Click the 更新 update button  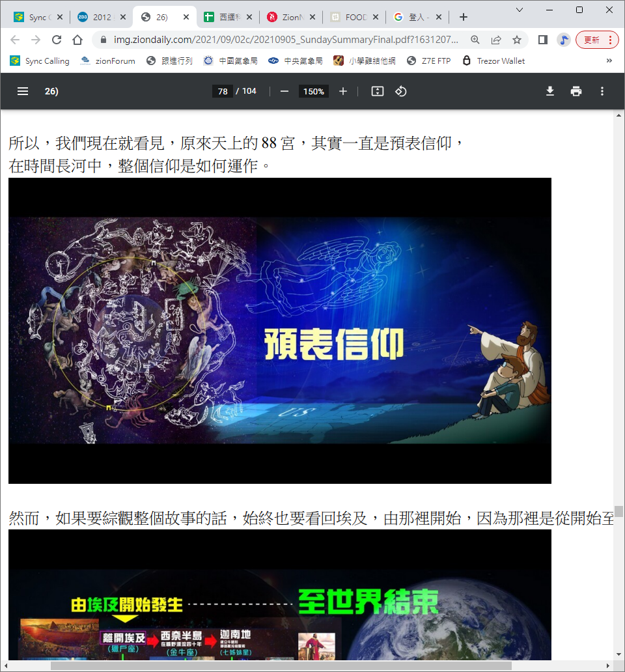[597, 40]
